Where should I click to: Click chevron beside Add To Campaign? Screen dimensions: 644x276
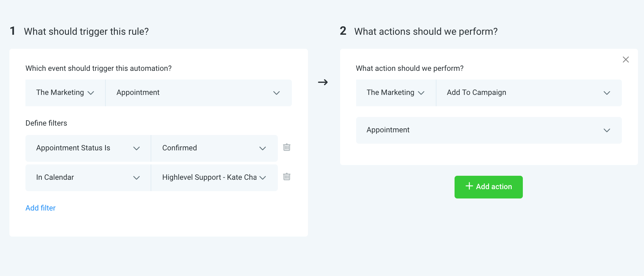coord(607,93)
